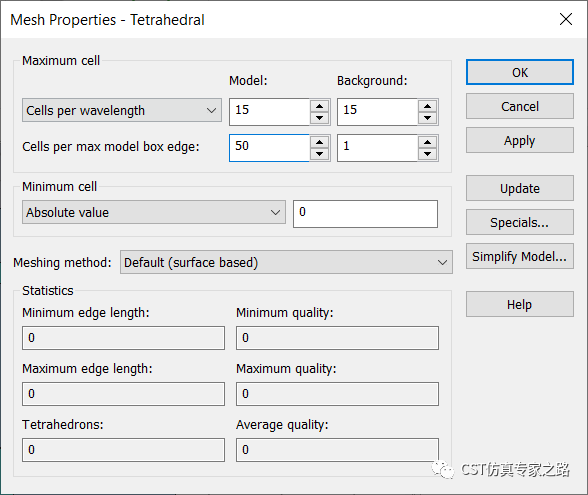Apply the mesh settings
The width and height of the screenshot is (588, 495).
[x=520, y=140]
